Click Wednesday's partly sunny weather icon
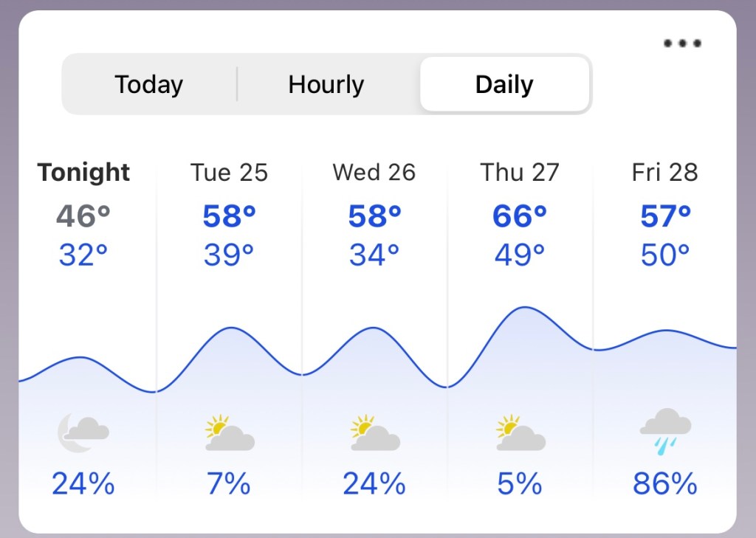 374,433
